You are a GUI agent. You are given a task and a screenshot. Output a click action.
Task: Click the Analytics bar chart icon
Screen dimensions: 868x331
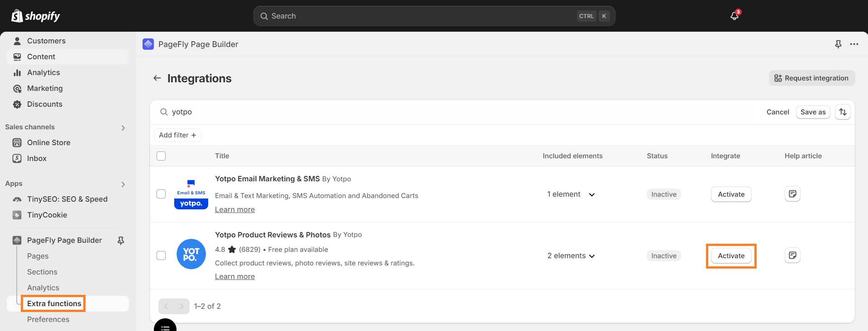click(17, 72)
